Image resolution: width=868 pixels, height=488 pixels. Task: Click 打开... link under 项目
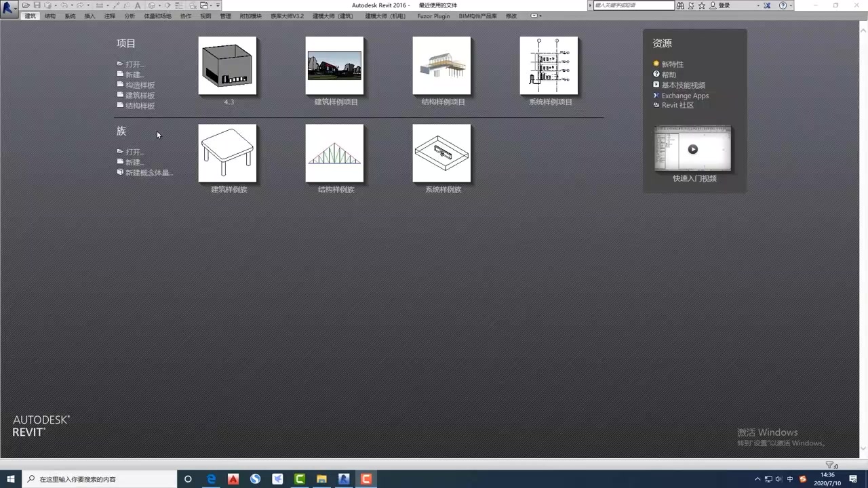[x=135, y=64]
